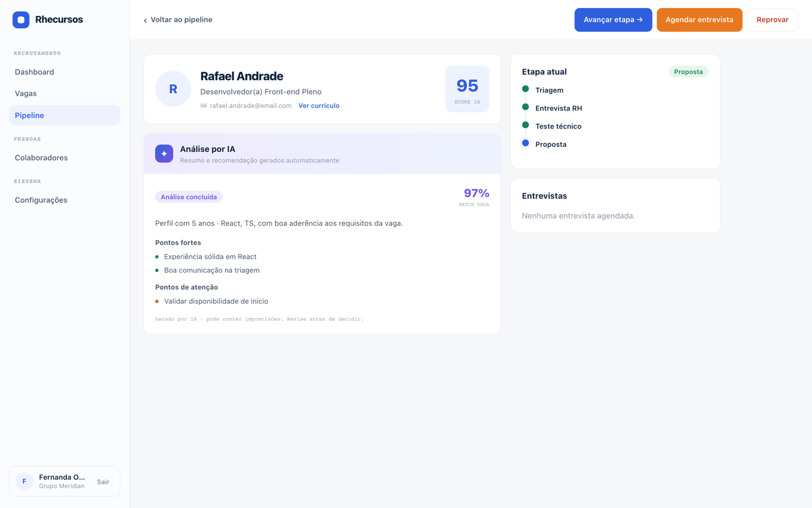Click the Entrevista RH stage label
812x508 pixels.
click(559, 108)
